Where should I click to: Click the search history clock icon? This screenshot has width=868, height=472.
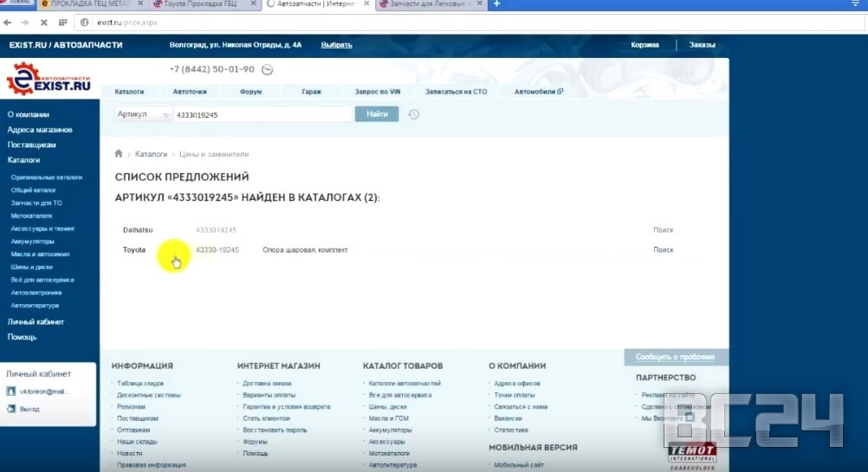tap(414, 114)
